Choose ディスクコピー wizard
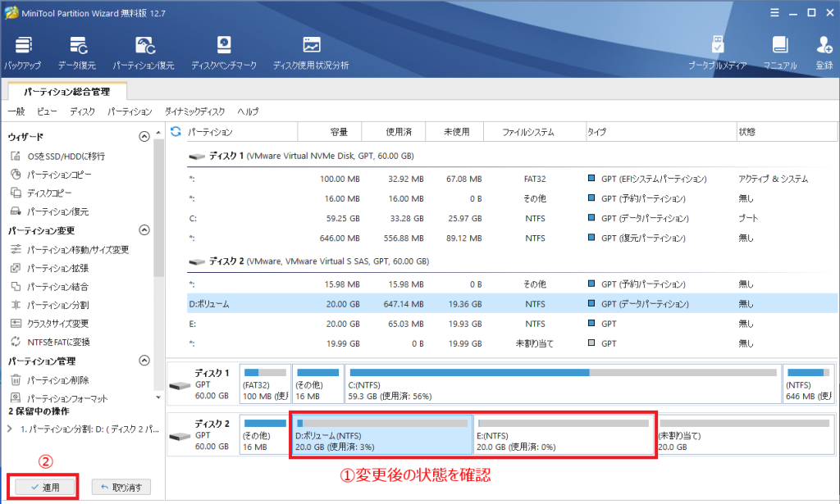840x504 pixels. 41,193
